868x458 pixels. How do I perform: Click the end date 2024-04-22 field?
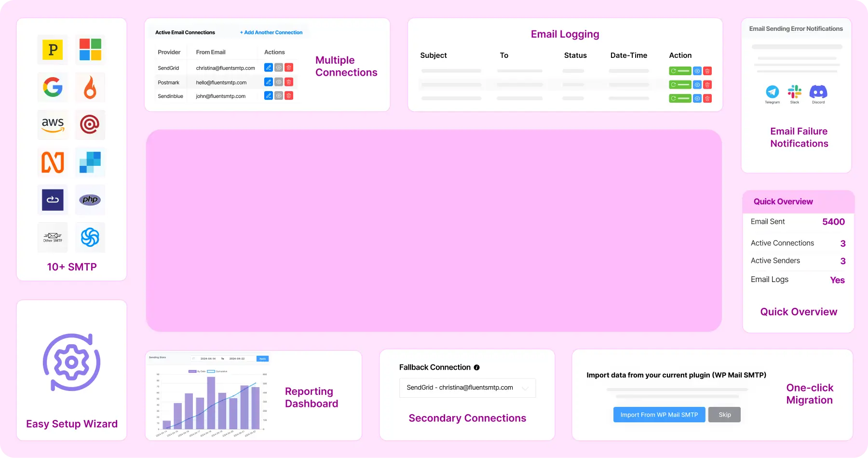237,359
